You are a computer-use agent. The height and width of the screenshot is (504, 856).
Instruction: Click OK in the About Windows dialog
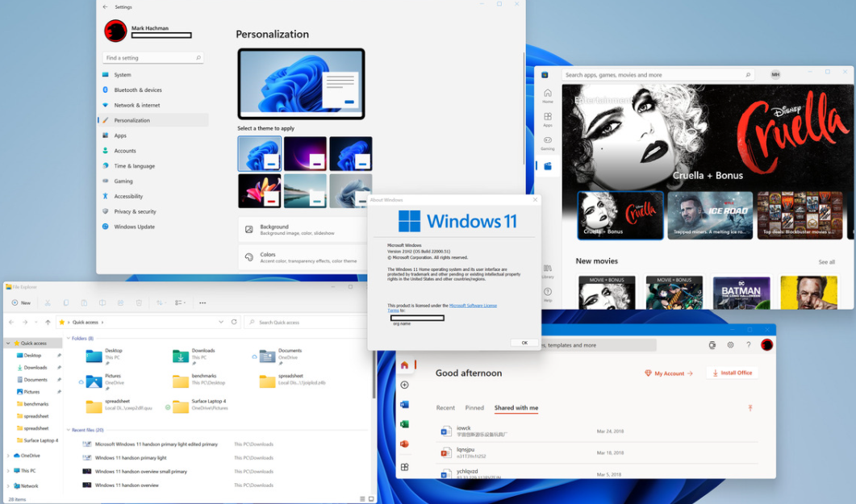click(x=524, y=343)
